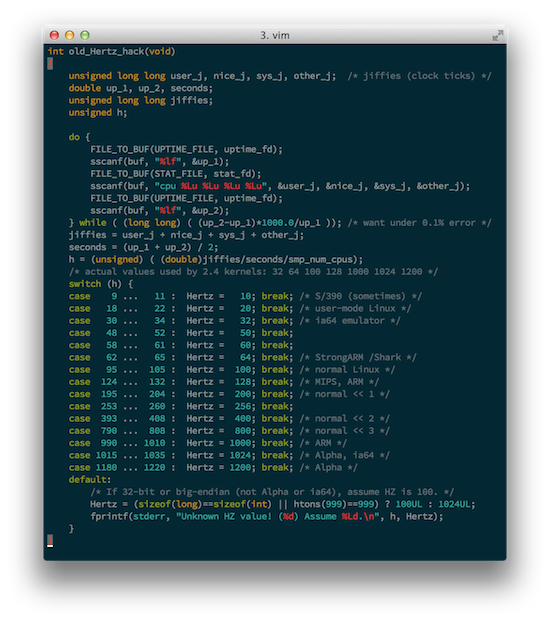Click the sscanf line with &up_2
Viewport: 550px width, 621px height.
pyautogui.click(x=160, y=211)
